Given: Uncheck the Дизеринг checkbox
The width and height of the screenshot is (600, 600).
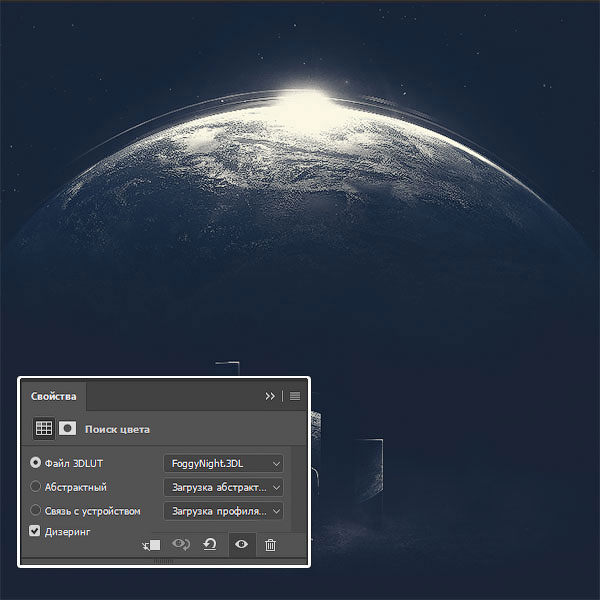Looking at the screenshot, I should [x=34, y=531].
